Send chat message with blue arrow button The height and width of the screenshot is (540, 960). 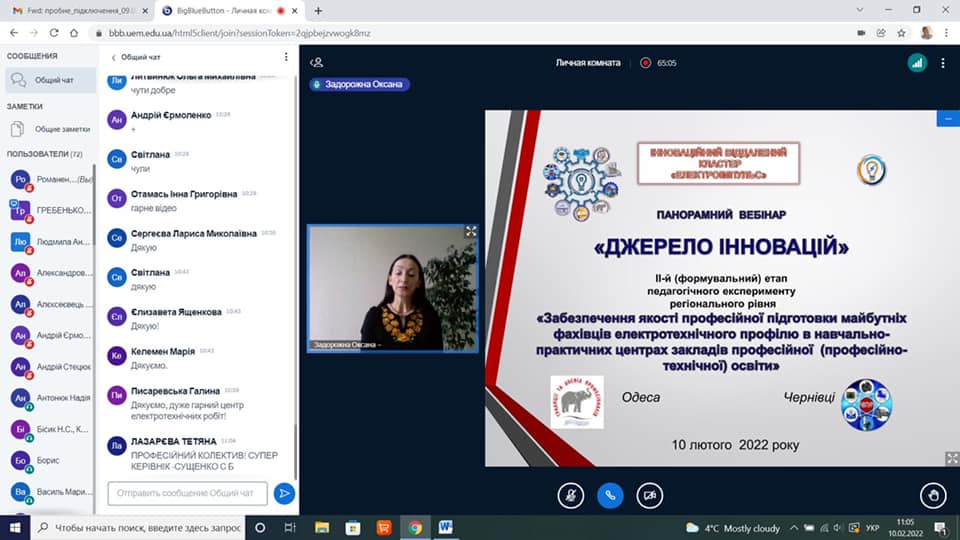284,493
